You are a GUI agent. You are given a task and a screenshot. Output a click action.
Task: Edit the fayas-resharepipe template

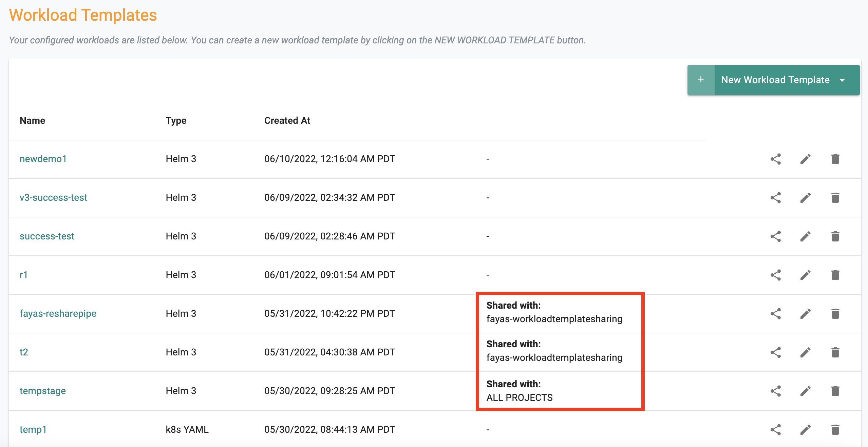point(806,314)
